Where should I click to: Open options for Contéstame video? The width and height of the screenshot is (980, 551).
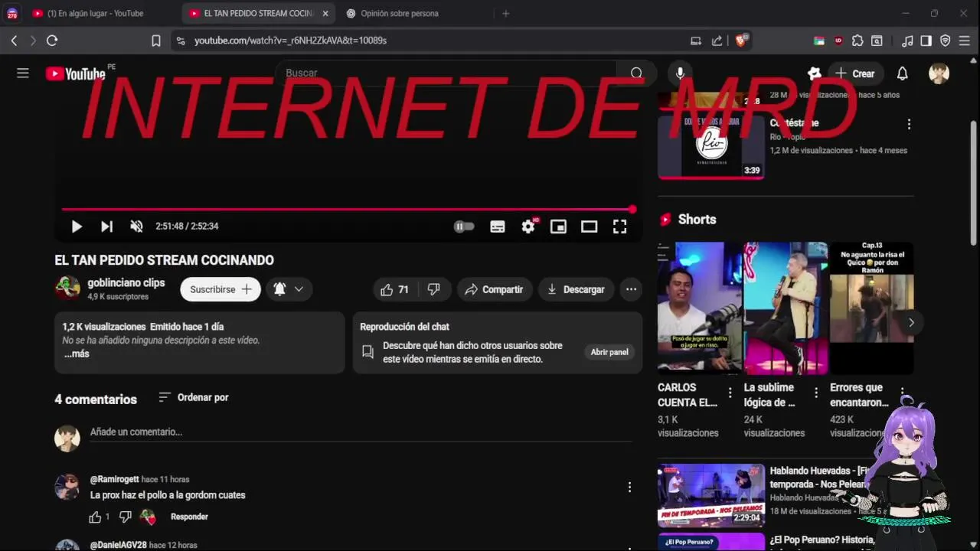tap(909, 124)
